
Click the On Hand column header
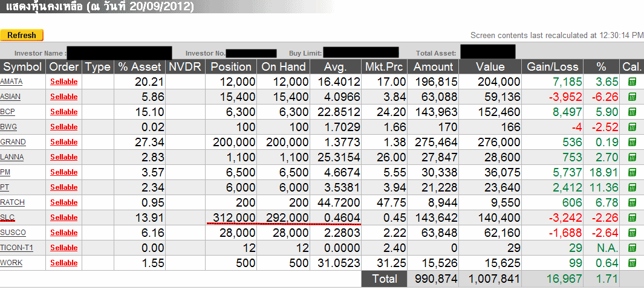(284, 67)
